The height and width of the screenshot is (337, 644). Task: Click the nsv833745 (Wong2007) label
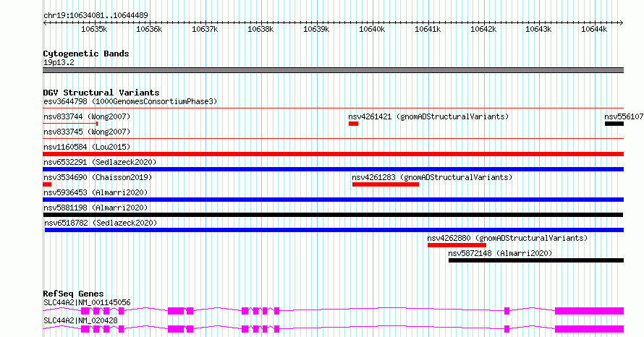tap(87, 132)
